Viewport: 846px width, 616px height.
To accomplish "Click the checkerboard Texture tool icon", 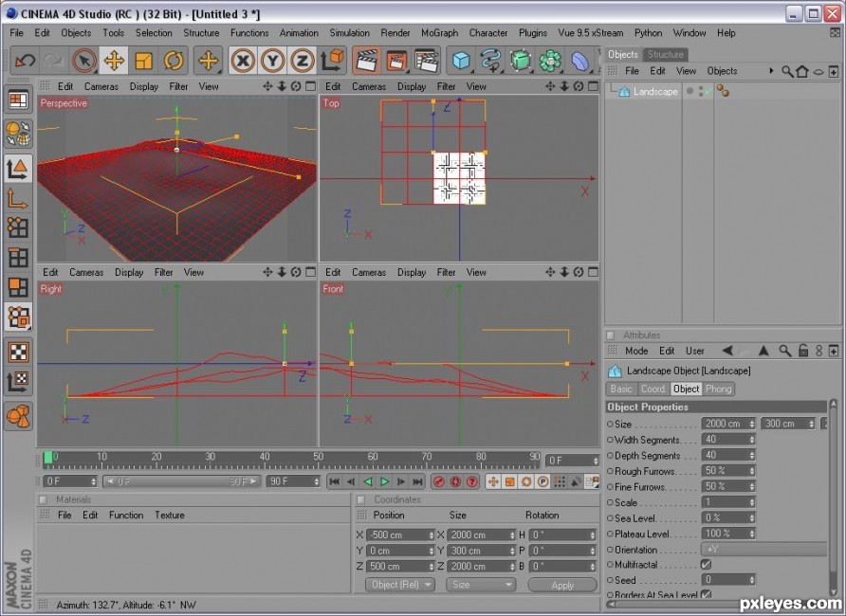I will click(18, 352).
